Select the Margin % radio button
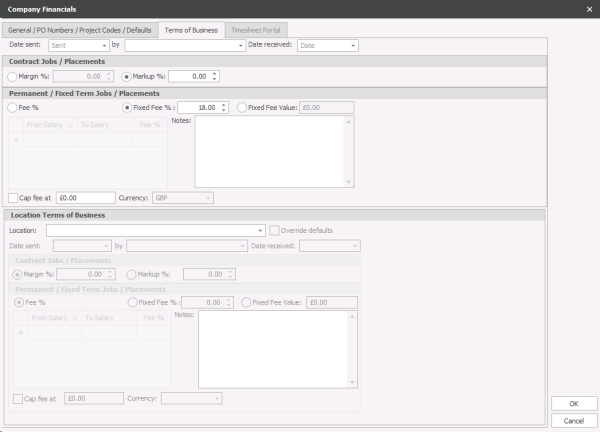 12,76
